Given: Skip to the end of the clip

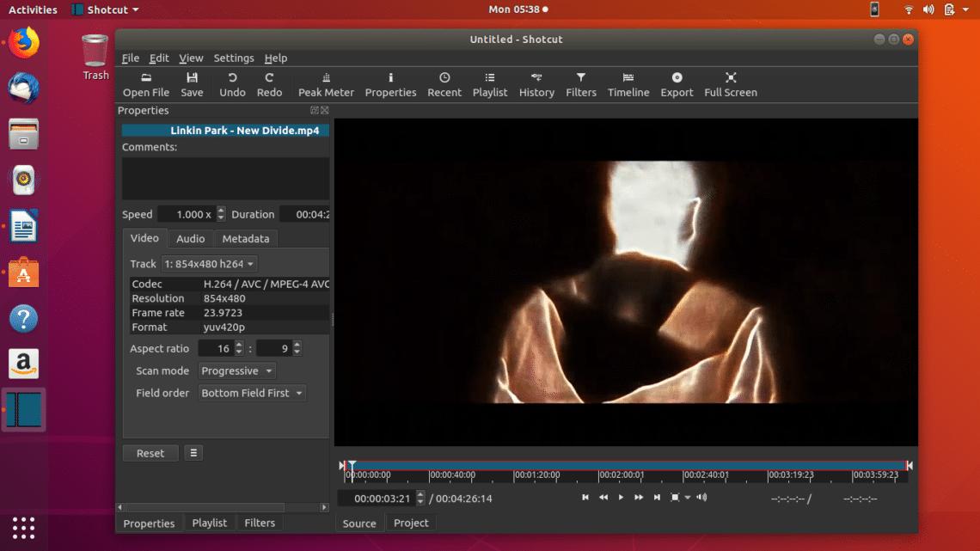Looking at the screenshot, I should click(x=657, y=498).
